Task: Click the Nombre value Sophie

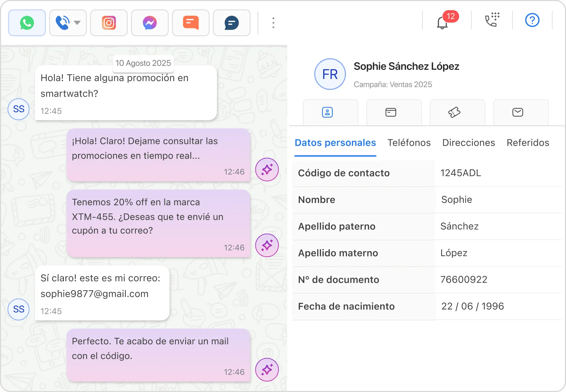Action: click(x=457, y=199)
